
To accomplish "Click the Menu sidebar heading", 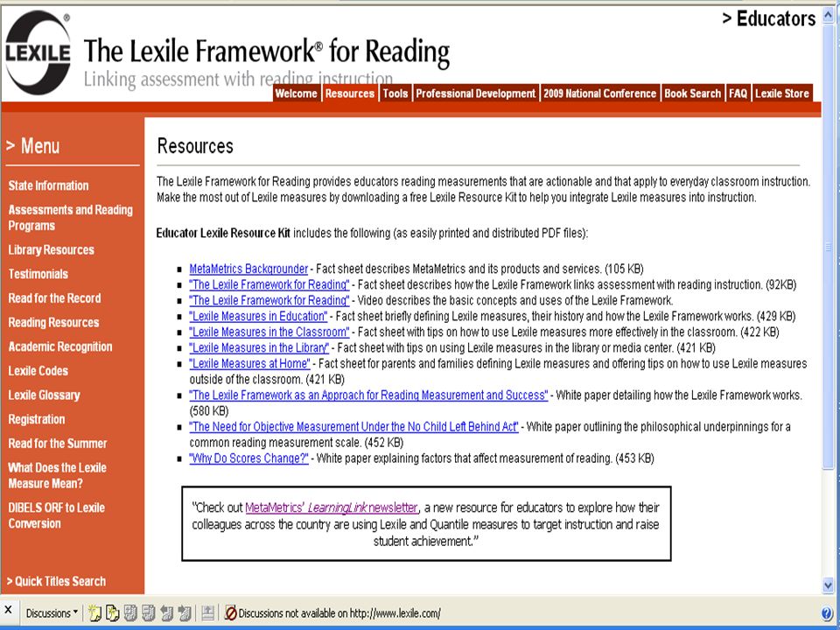I will 32,146.
